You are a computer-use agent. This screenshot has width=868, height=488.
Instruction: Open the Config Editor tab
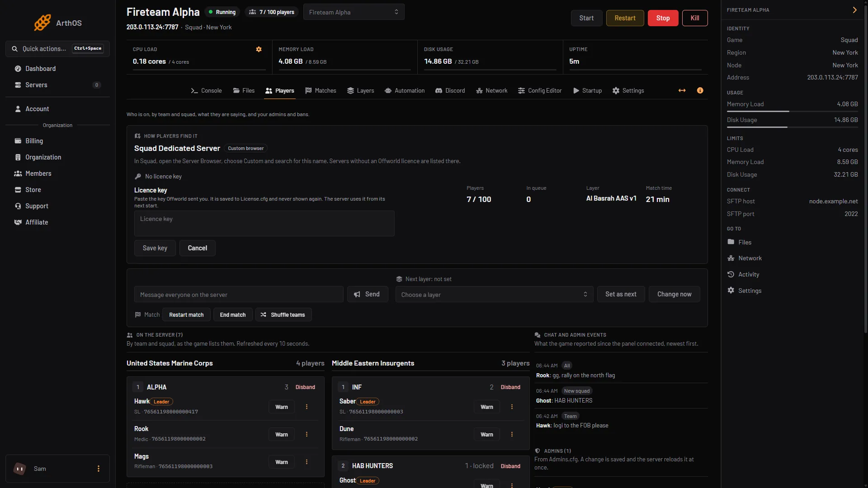pos(540,90)
